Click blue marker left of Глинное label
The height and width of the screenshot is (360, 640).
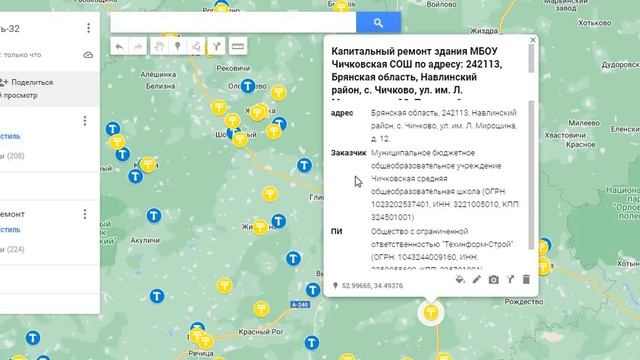(x=304, y=165)
